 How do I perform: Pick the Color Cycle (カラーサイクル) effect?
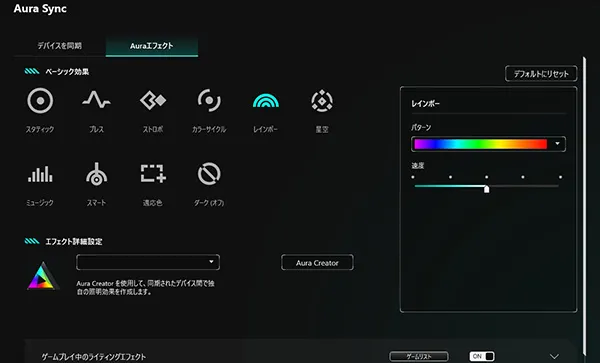(x=209, y=101)
